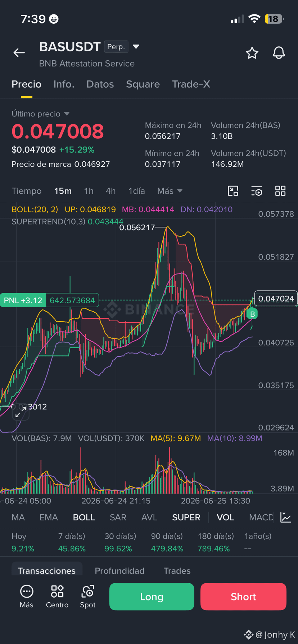The height and width of the screenshot is (644, 298).
Task: Tap the Perp. contract type badge
Action: tap(116, 47)
